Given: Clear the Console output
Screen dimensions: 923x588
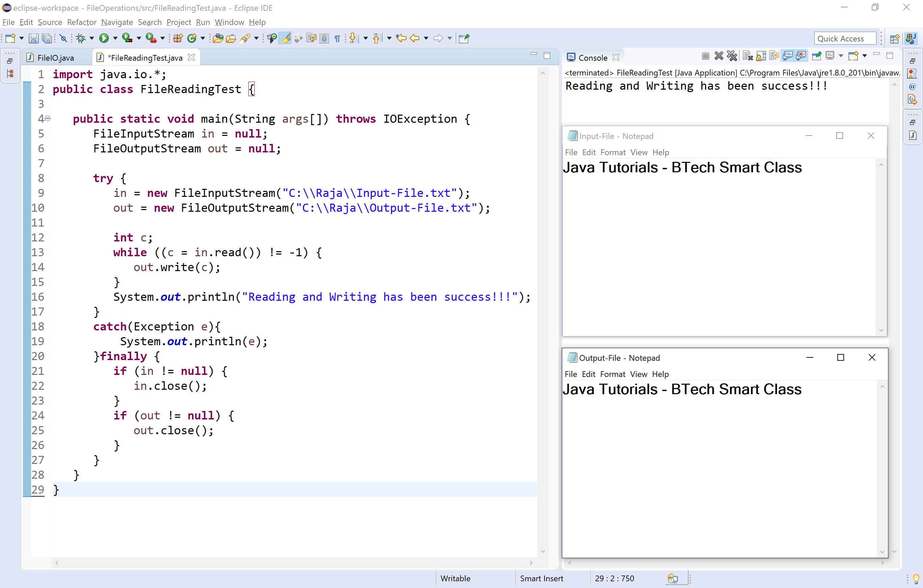Looking at the screenshot, I should (x=748, y=56).
